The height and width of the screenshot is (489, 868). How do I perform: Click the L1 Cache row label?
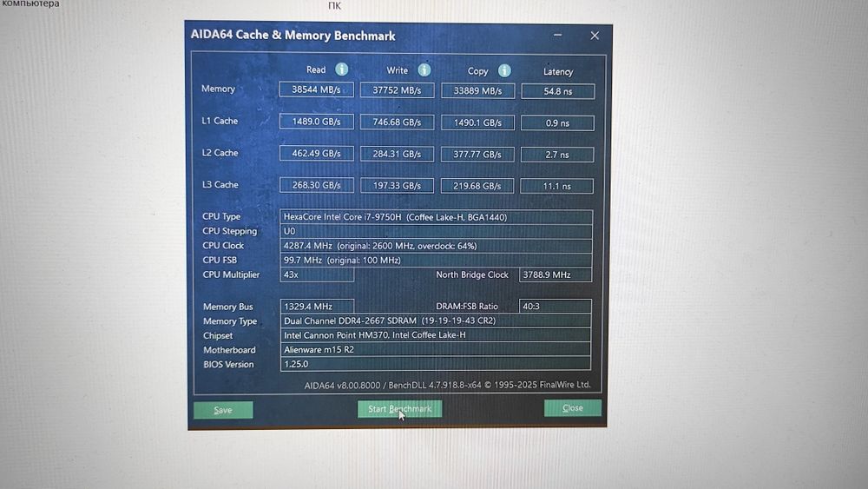(220, 121)
